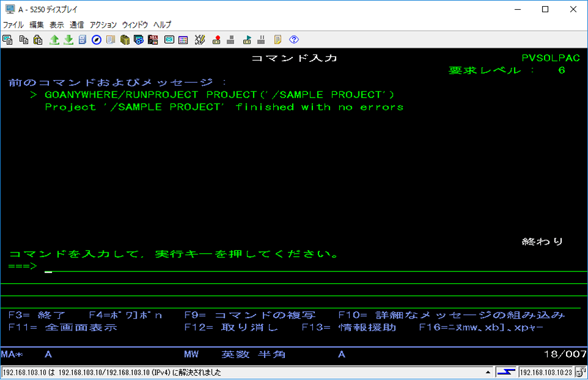Click the blue connection status icon
The height and width of the screenshot is (380, 588).
(506, 372)
